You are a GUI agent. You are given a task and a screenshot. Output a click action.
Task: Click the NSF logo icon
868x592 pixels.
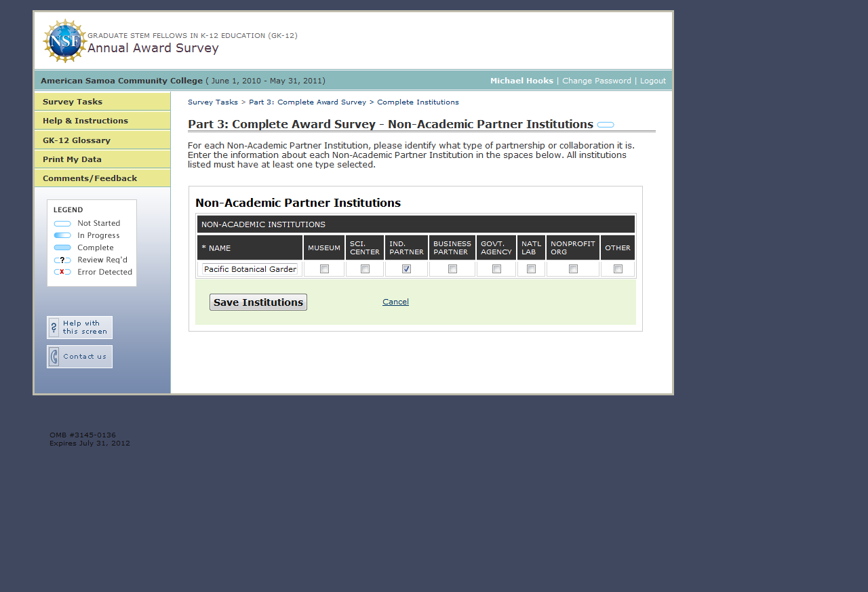(x=64, y=41)
